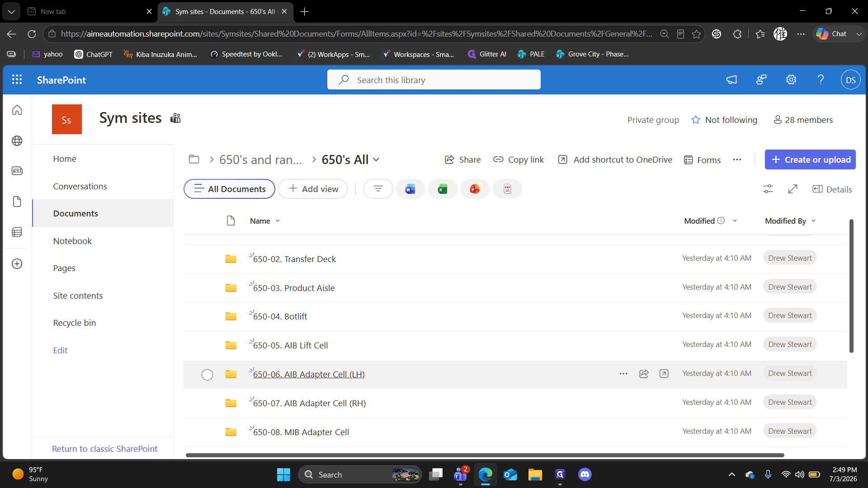The width and height of the screenshot is (868, 488).
Task: Click Add shortcut to OneDrive
Action: pos(615,160)
